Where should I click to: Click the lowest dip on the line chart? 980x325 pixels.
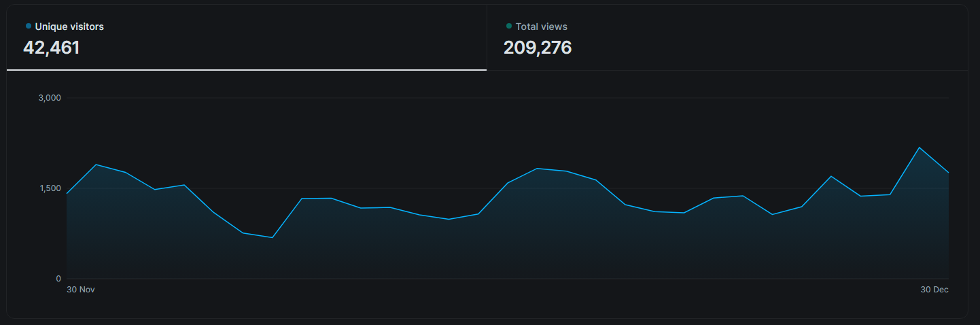coord(272,237)
